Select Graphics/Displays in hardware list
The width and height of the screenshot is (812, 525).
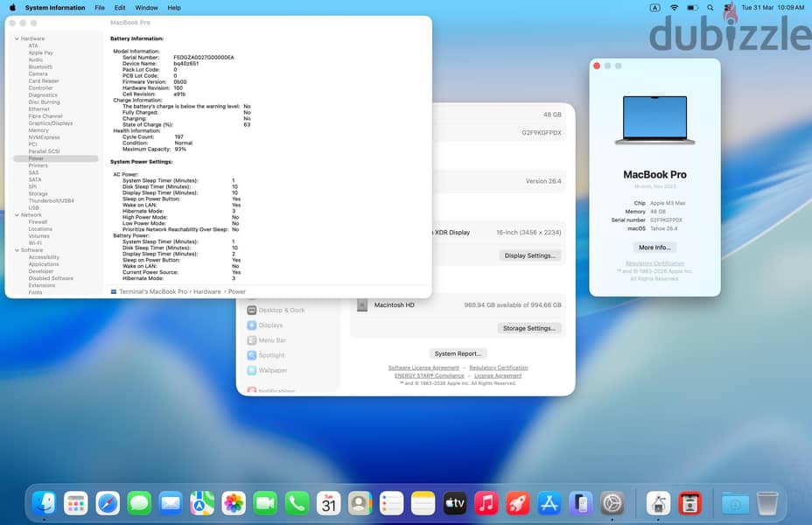(50, 123)
